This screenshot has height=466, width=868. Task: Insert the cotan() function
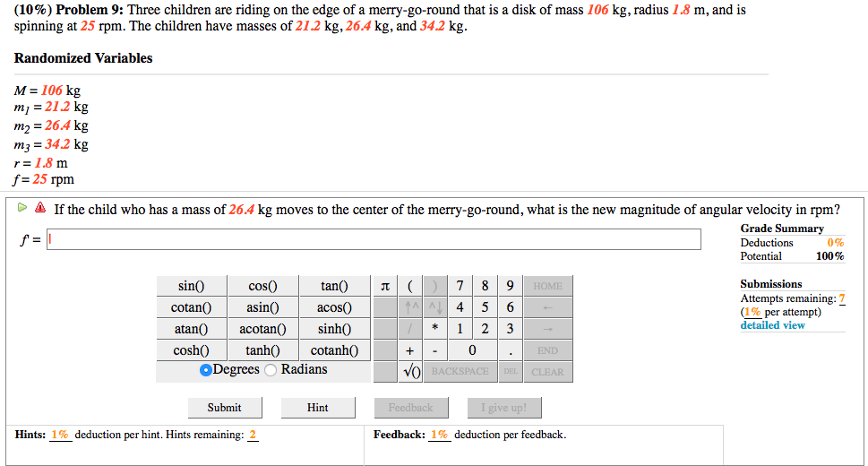pos(192,307)
